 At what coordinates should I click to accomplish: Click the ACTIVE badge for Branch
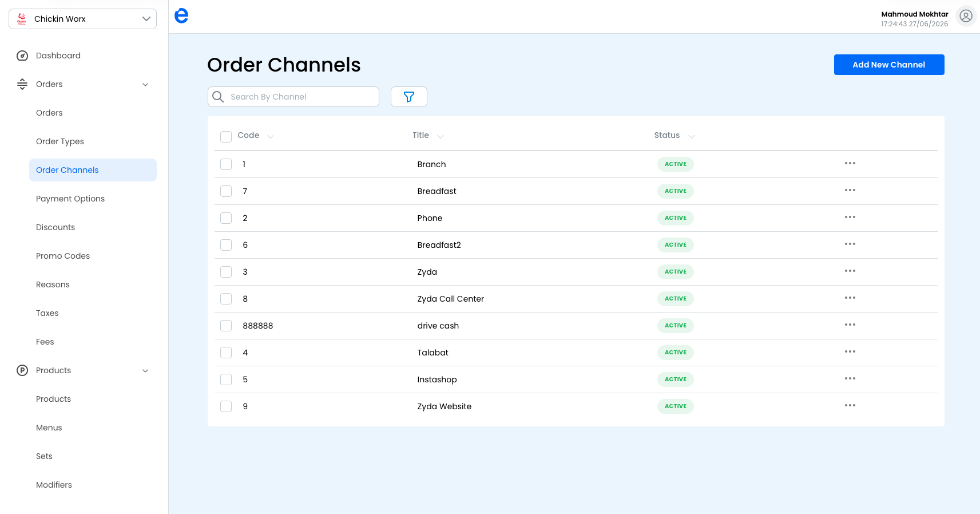tap(676, 164)
